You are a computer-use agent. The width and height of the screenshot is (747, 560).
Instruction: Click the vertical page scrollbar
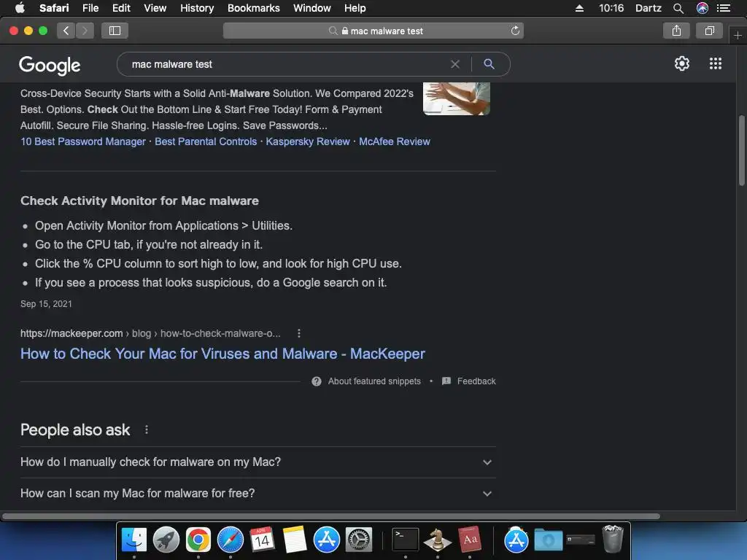(x=741, y=150)
